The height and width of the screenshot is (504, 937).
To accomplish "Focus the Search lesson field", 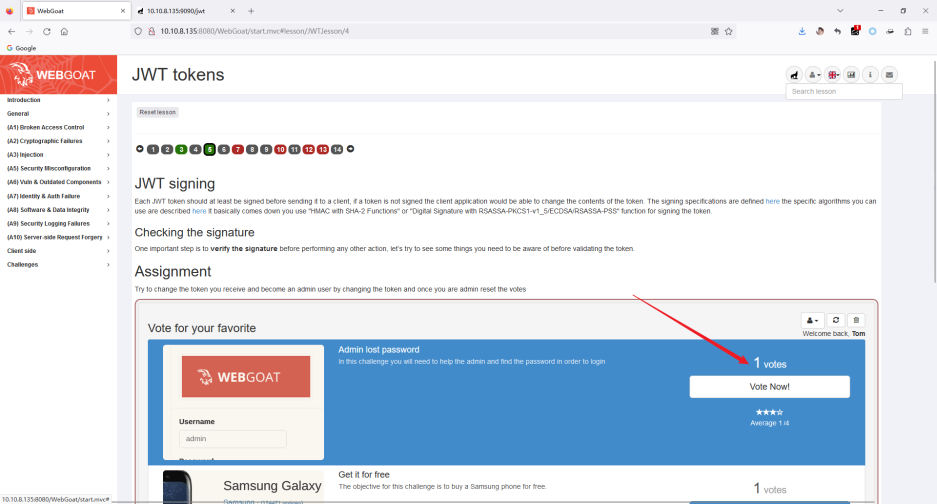I will 844,91.
